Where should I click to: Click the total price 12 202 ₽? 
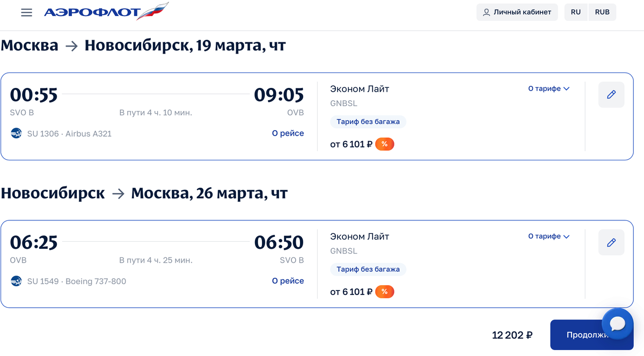pyautogui.click(x=512, y=335)
